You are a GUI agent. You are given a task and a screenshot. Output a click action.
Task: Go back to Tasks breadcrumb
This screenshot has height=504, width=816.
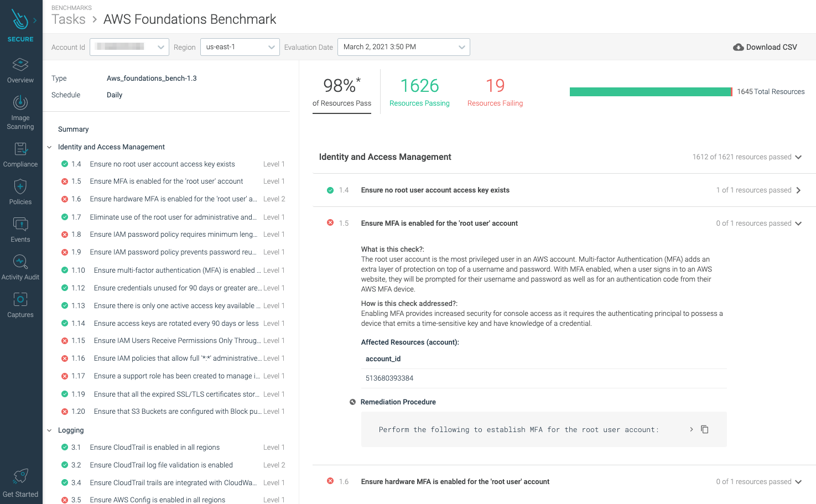click(x=69, y=19)
